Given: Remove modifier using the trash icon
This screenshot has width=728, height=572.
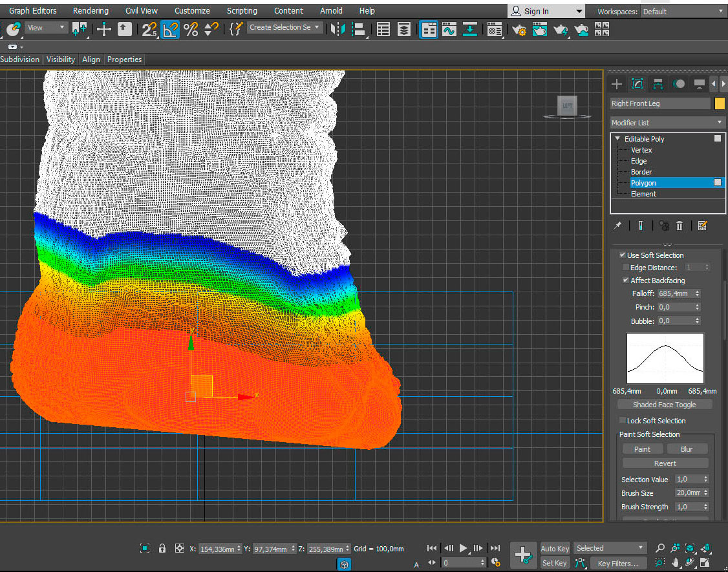Looking at the screenshot, I should [x=680, y=226].
